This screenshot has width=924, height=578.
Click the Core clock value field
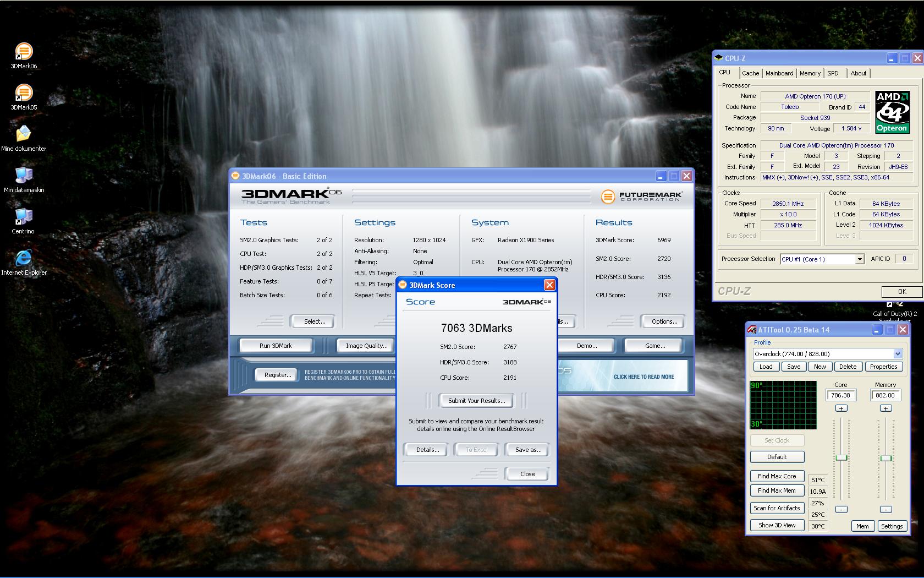pos(840,395)
